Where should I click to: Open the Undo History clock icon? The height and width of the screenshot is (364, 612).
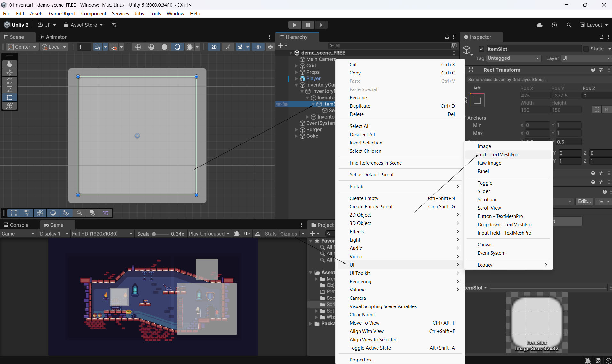pos(554,25)
